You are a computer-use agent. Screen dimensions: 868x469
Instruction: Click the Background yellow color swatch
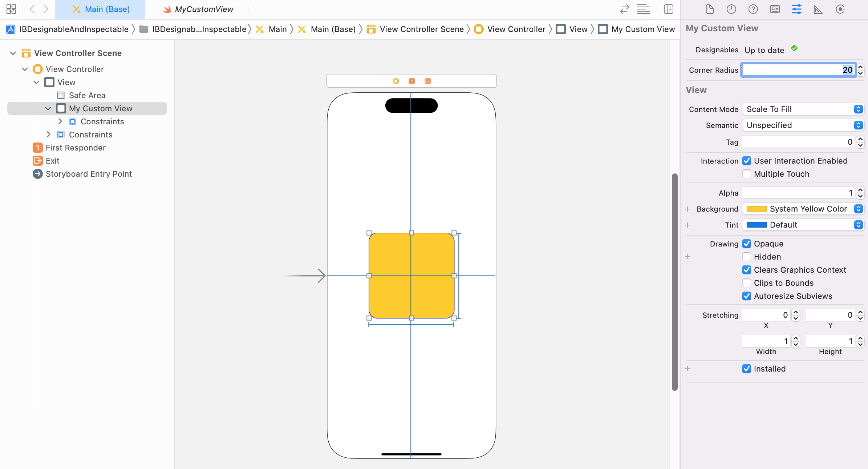pos(757,209)
